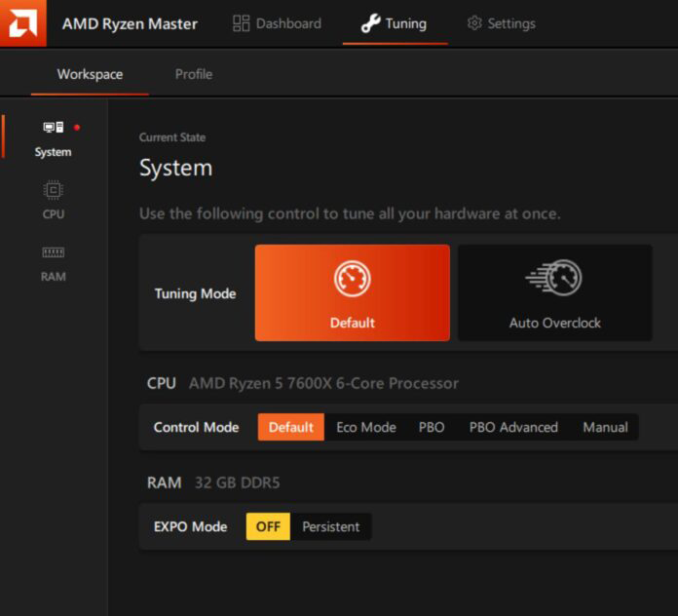Click the AMD logo icon
Viewport: 678px width, 616px height.
click(x=23, y=22)
